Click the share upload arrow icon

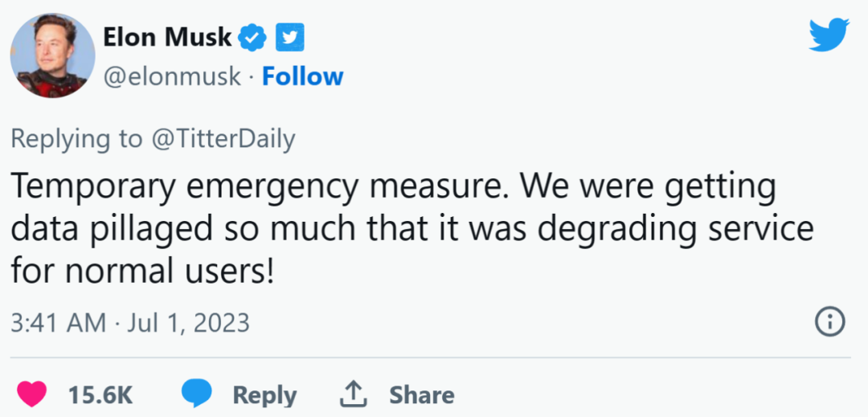click(353, 394)
